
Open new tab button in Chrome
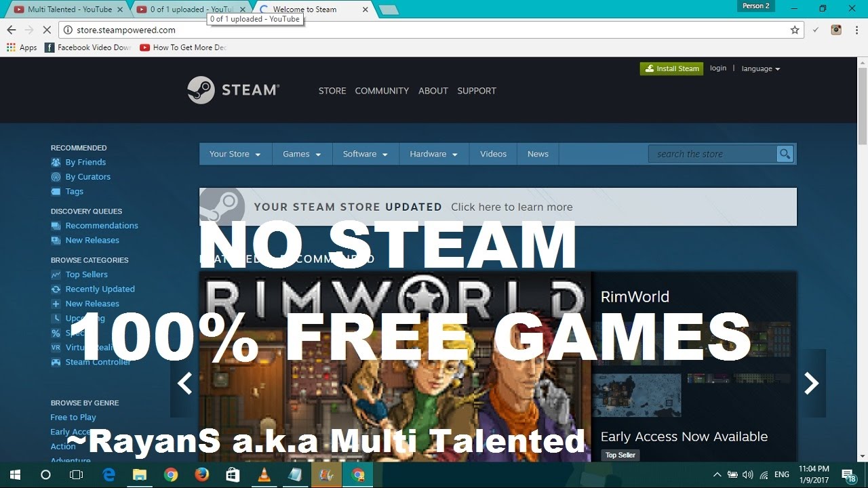389,10
